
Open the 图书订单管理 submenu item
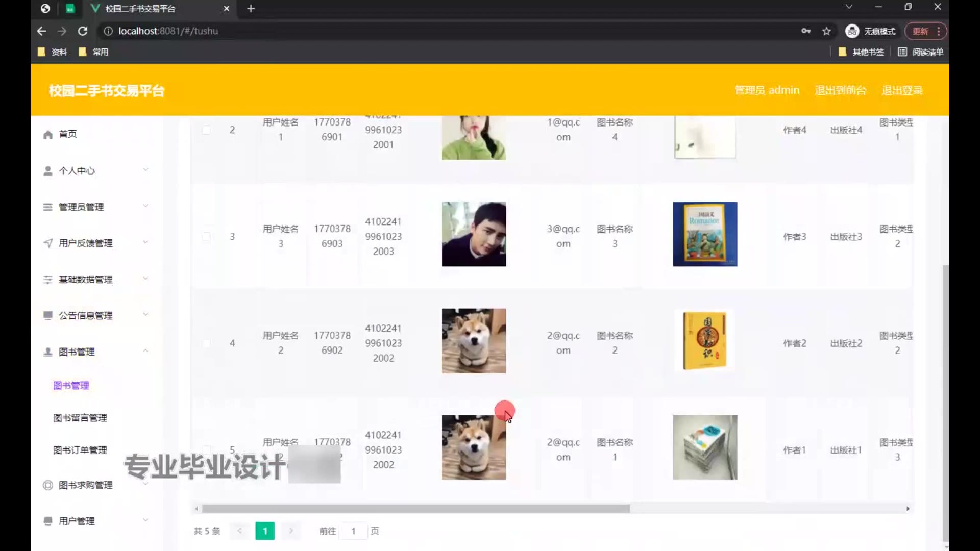click(80, 450)
